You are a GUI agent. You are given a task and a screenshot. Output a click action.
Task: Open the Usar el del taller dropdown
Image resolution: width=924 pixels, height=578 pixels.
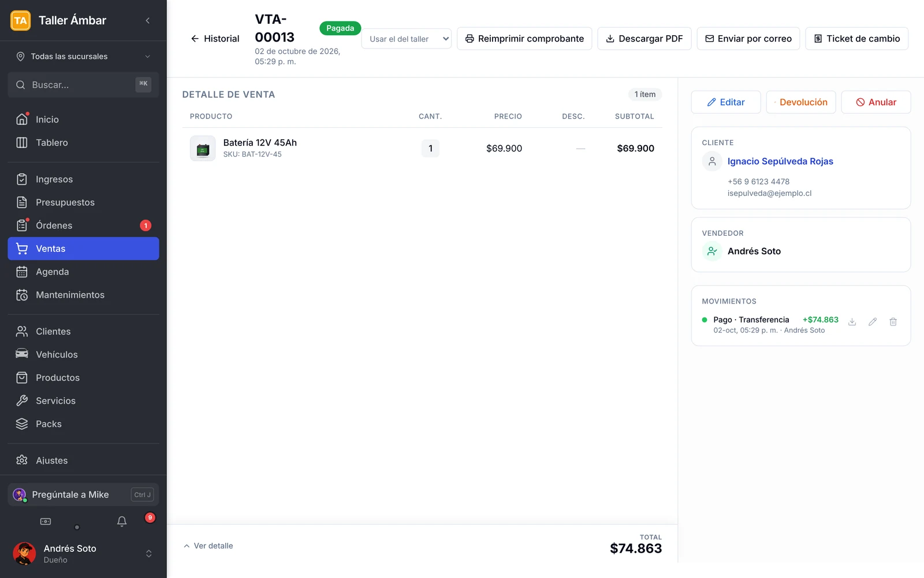407,39
